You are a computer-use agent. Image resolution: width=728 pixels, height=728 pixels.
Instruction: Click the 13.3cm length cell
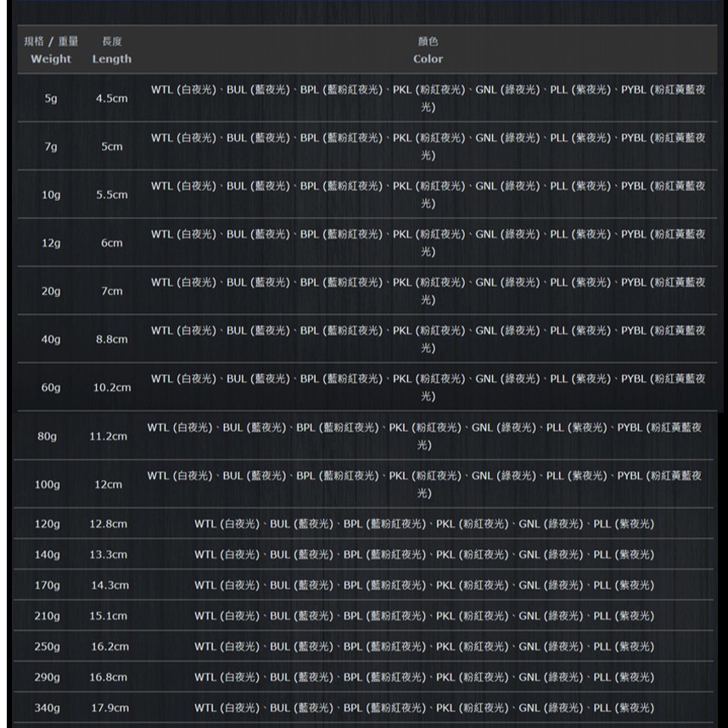(x=108, y=555)
